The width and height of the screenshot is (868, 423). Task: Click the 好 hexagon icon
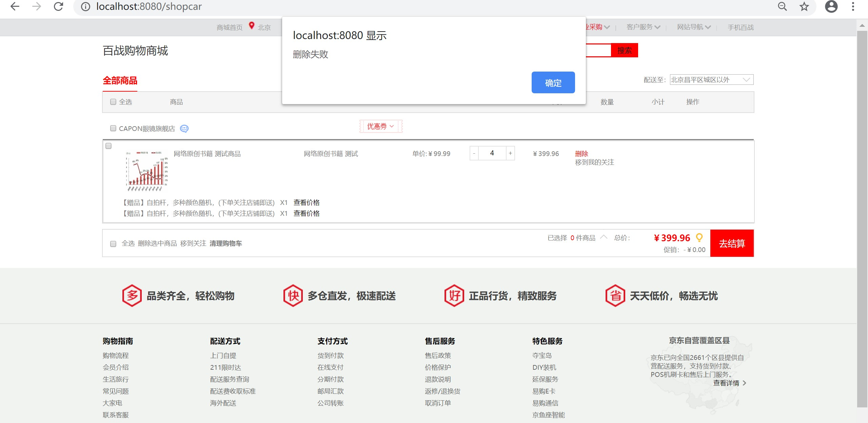coord(454,295)
